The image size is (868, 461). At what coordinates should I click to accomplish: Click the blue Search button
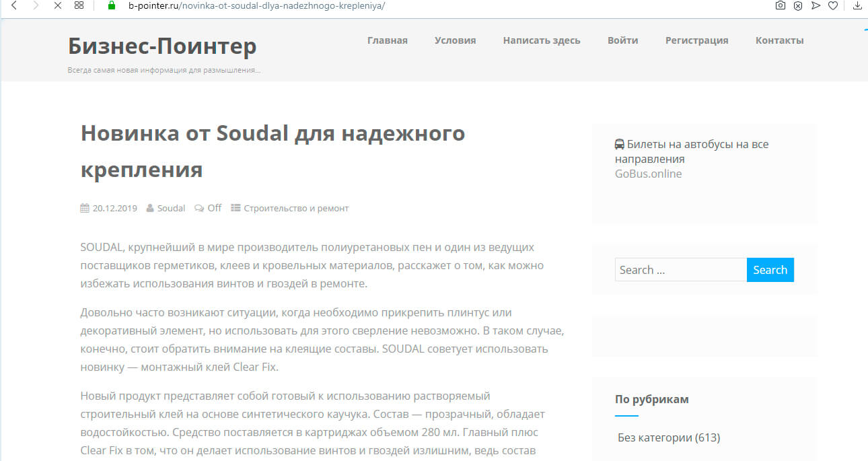770,270
